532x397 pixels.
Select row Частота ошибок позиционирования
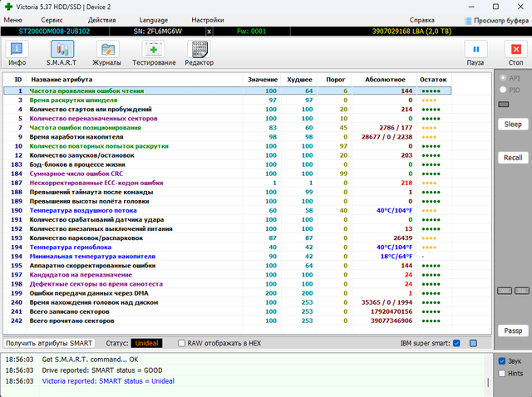pos(227,127)
